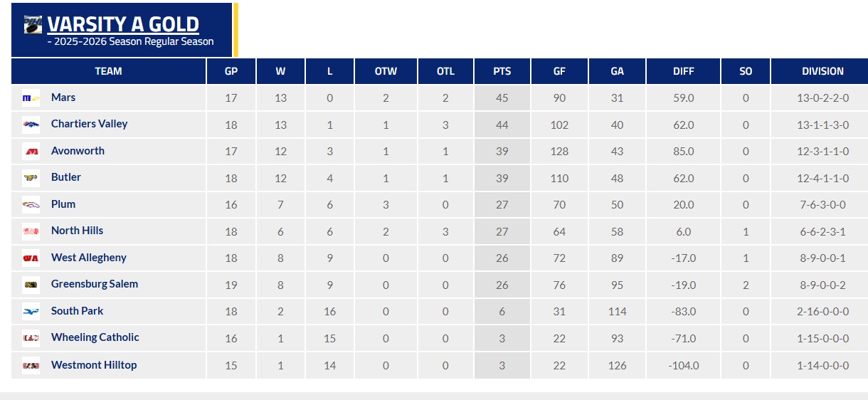Image resolution: width=868 pixels, height=400 pixels.
Task: Click the South Park team logo
Action: tap(31, 312)
